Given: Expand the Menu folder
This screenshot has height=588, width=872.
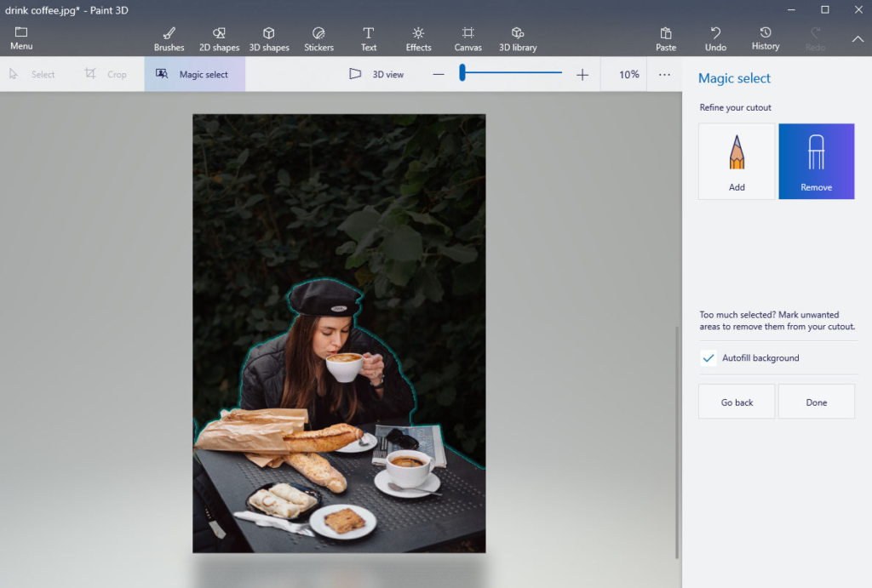Looking at the screenshot, I should [x=21, y=38].
